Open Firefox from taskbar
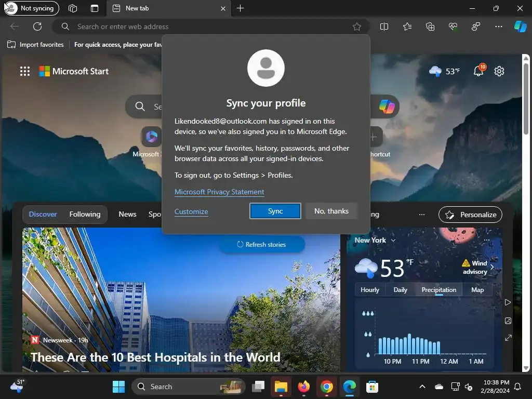Viewport: 532px width, 399px height. [303, 387]
